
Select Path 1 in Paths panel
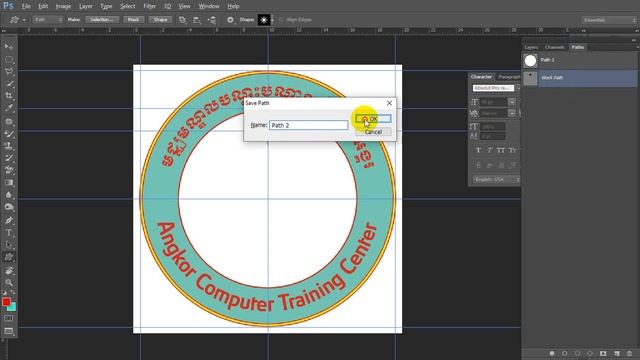580,60
